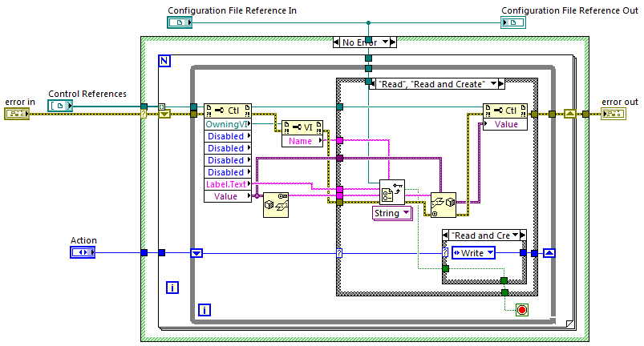Click the error in cluster terminal
Viewport: 644px width, 346px height.
pyautogui.click(x=16, y=115)
